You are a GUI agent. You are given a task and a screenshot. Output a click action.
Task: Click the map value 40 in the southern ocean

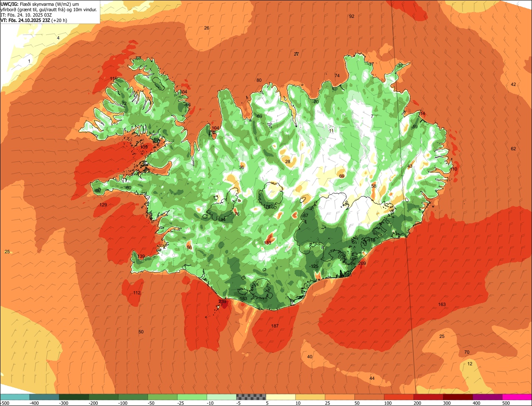[x=310, y=357]
